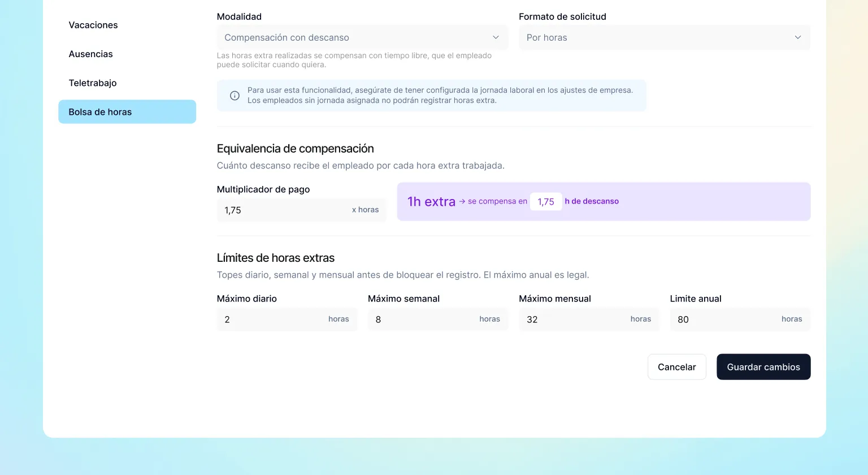The image size is (868, 475).
Task: Click the Cancelar button
Action: coord(676,367)
